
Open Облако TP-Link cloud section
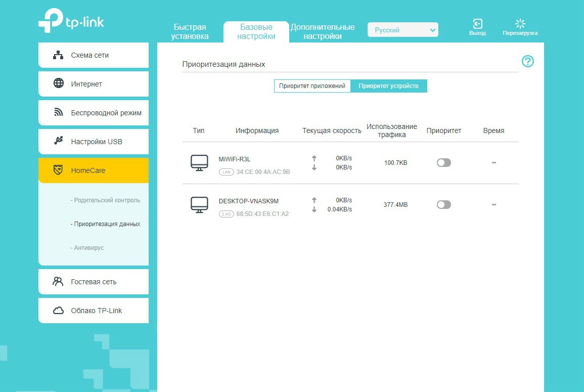point(94,311)
